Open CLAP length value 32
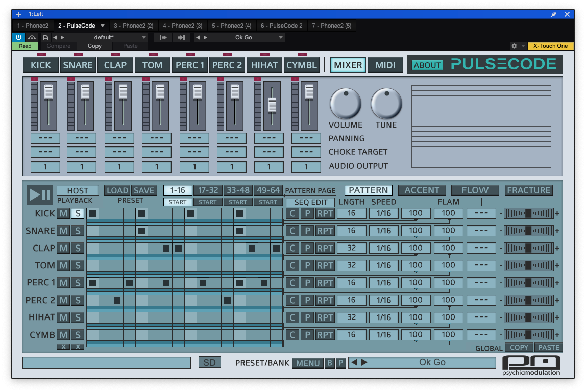The width and height of the screenshot is (586, 392). [x=351, y=248]
